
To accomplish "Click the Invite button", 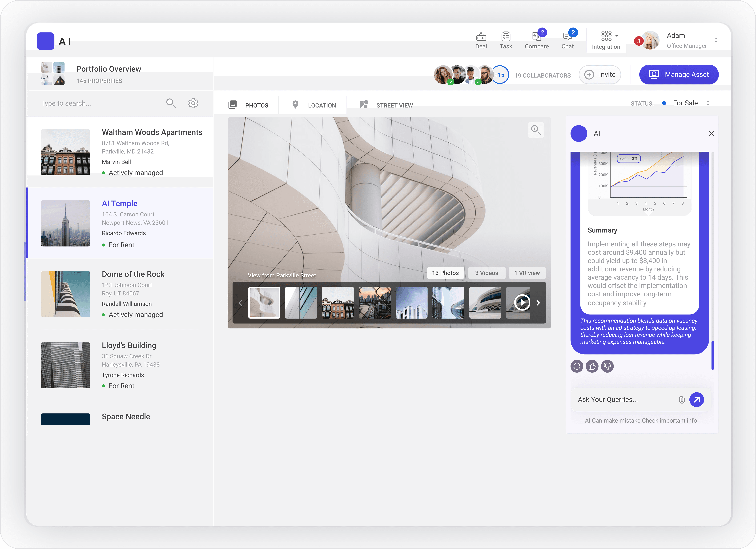I will [600, 75].
